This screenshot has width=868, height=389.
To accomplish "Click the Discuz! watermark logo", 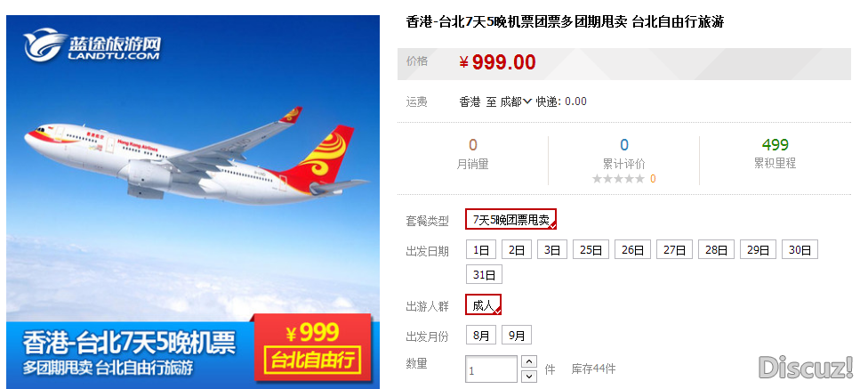I will coord(806,368).
